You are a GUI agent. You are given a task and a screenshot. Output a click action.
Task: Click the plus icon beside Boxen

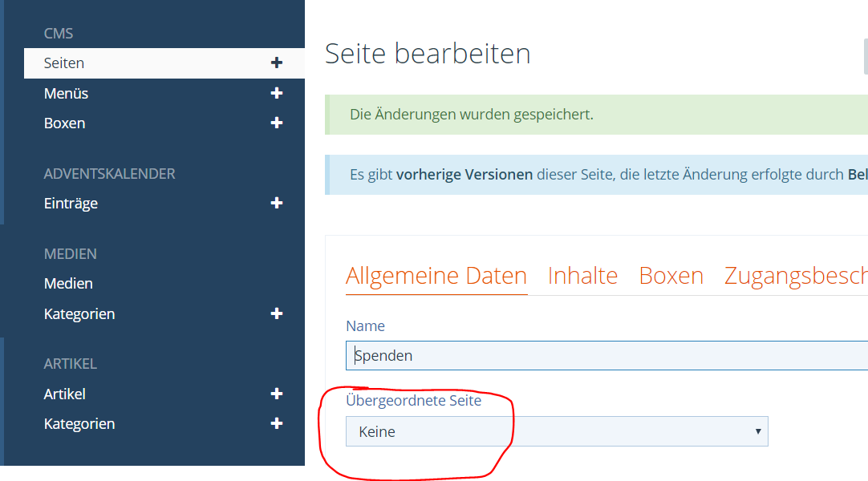pos(277,123)
